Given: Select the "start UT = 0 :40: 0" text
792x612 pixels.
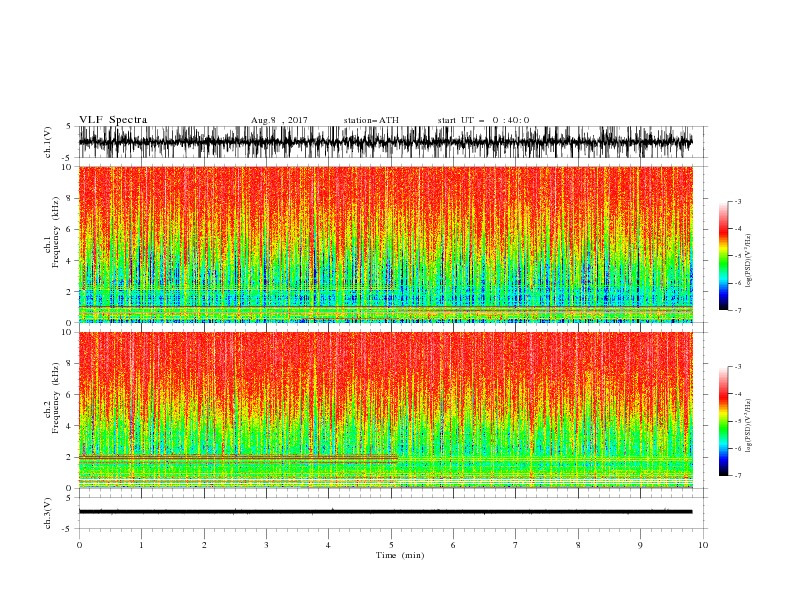Looking at the screenshot, I should coord(483,120).
